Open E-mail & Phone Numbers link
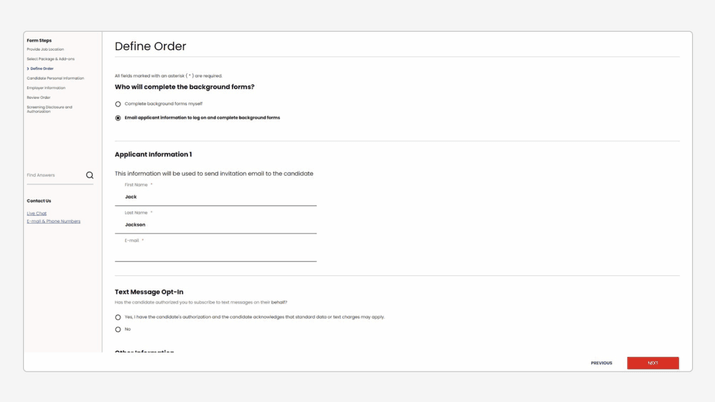The height and width of the screenshot is (402, 715). click(x=54, y=221)
